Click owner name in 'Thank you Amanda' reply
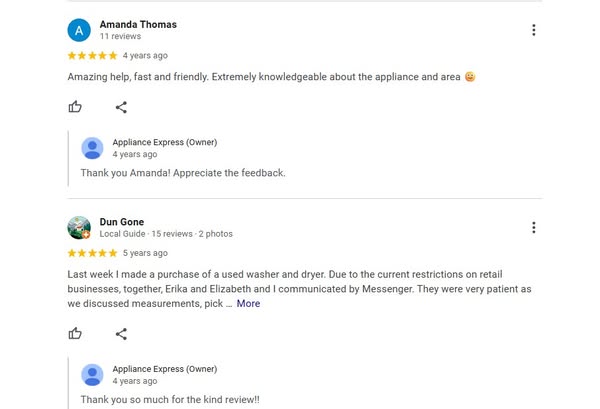Image resolution: width=600 pixels, height=409 pixels. click(x=164, y=142)
